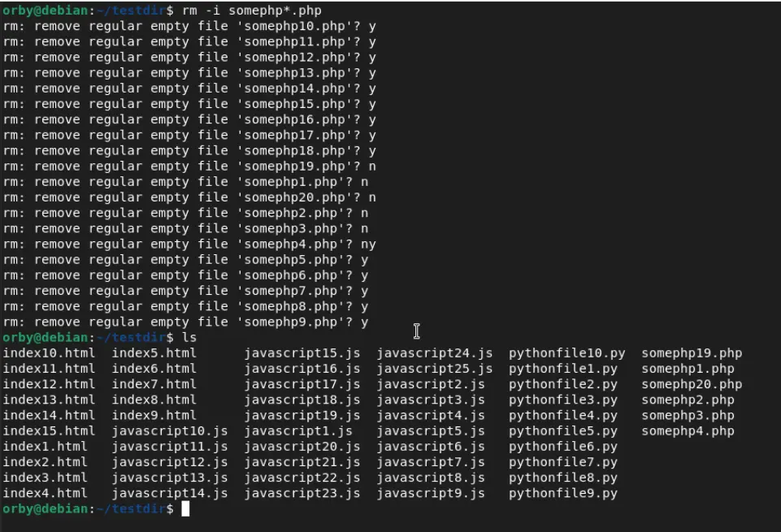Viewport: 781px width, 532px height.
Task: Click the rm prompt line for somephp10.php
Action: (x=189, y=26)
